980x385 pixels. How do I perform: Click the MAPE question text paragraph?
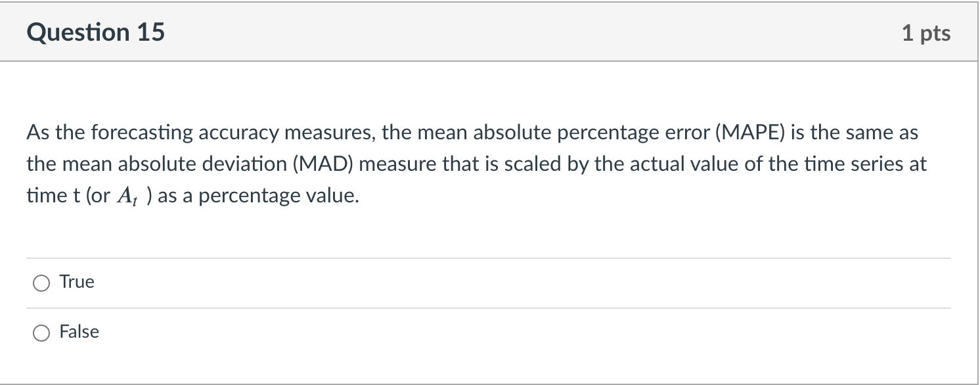460,163
